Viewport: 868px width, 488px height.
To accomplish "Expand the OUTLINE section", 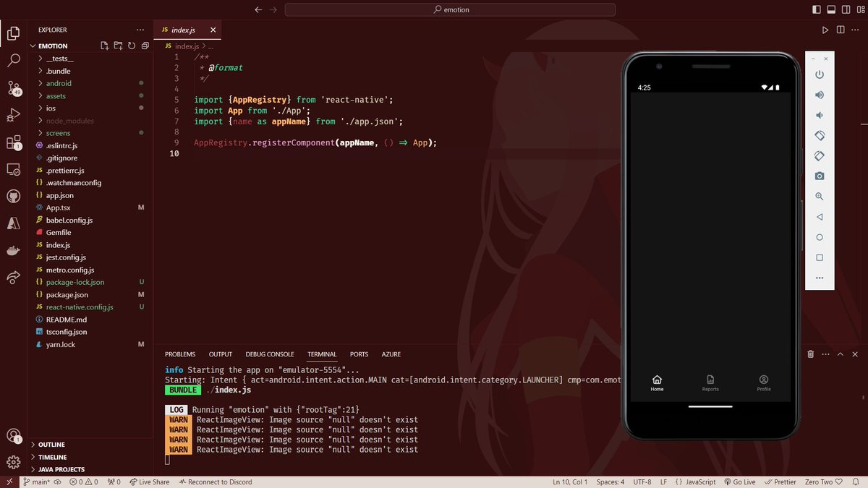I will 51,445.
